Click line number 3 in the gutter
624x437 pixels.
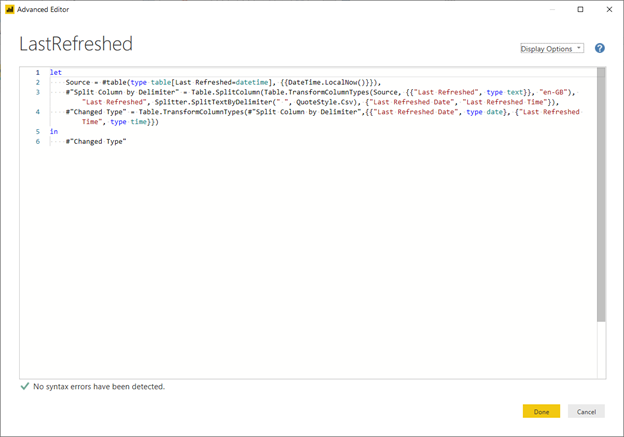coord(36,92)
